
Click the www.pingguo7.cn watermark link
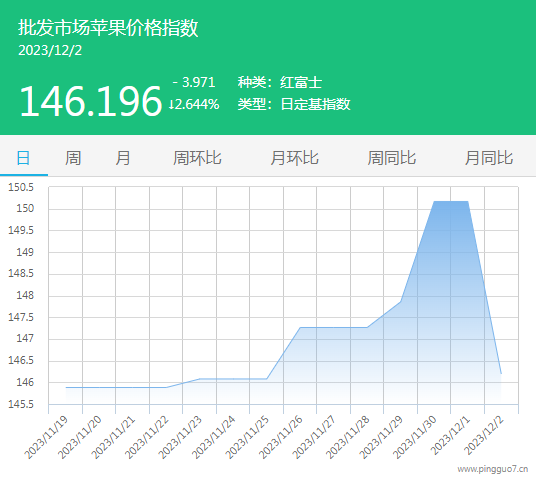coord(493,469)
